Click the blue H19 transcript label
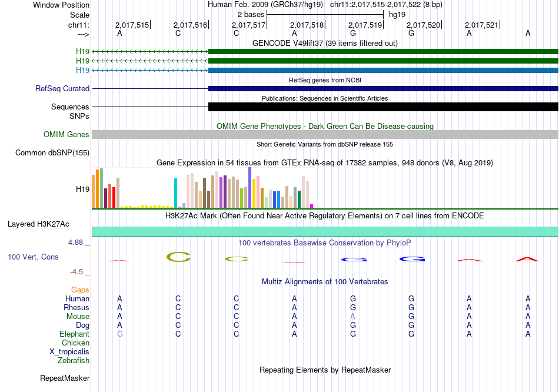Viewport: 559px width, 392px height. pos(82,70)
